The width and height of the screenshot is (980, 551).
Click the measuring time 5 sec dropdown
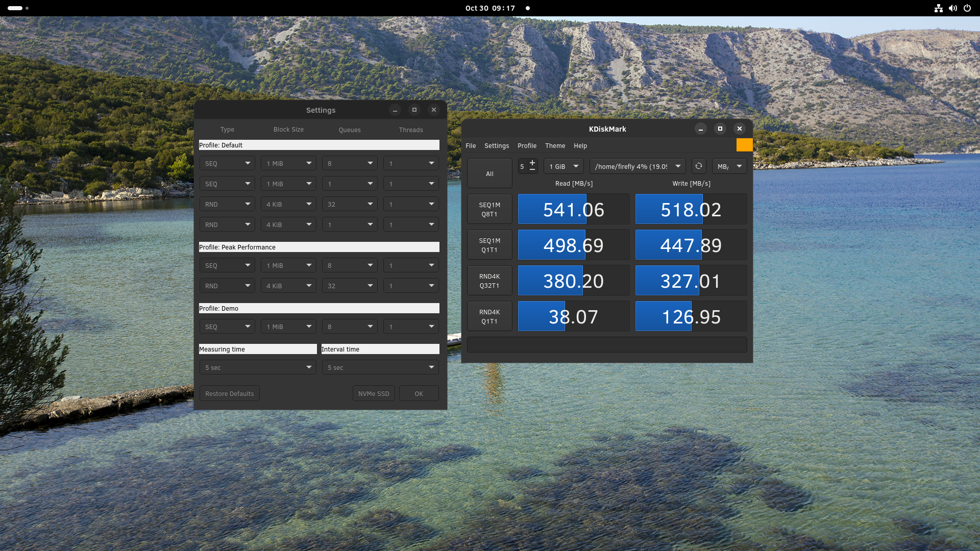(x=258, y=367)
